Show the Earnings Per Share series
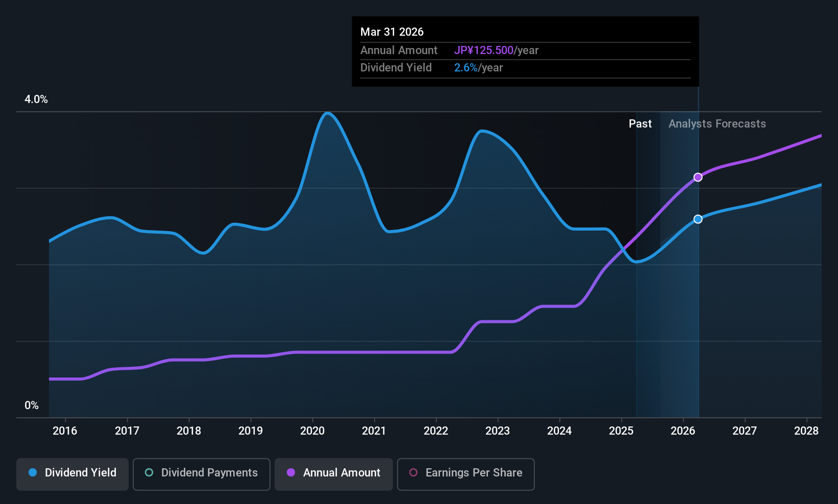This screenshot has width=838, height=504. [465, 474]
